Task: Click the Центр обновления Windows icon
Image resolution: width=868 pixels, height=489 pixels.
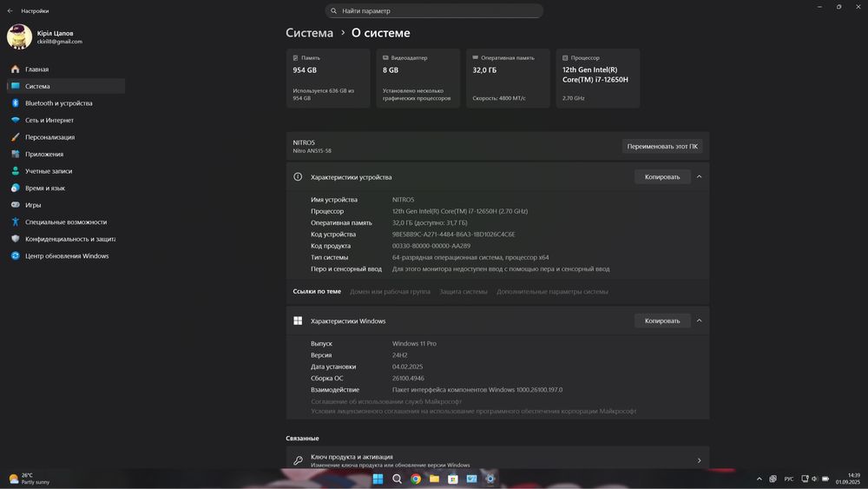Action: point(16,256)
